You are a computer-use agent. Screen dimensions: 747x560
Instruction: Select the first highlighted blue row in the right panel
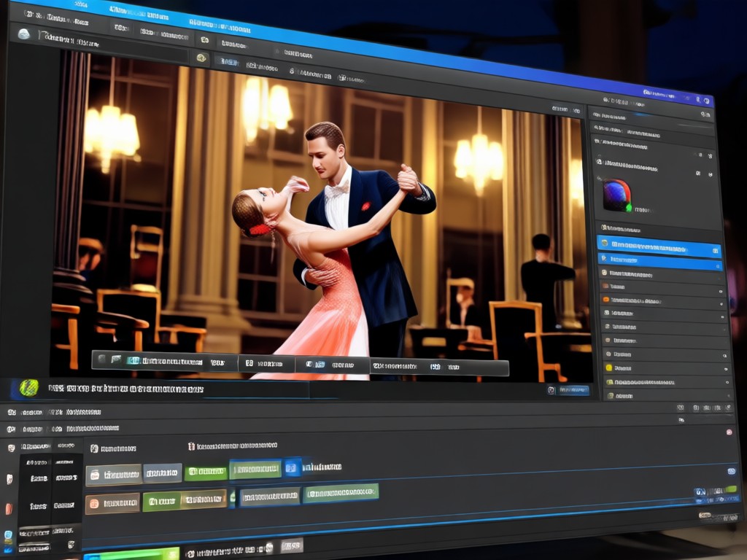[x=659, y=247]
